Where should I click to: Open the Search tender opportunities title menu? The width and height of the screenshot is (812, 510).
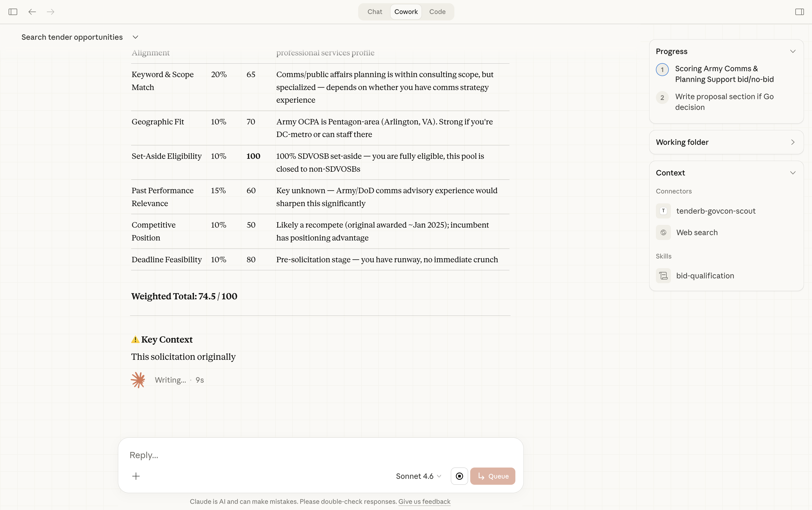(135, 37)
